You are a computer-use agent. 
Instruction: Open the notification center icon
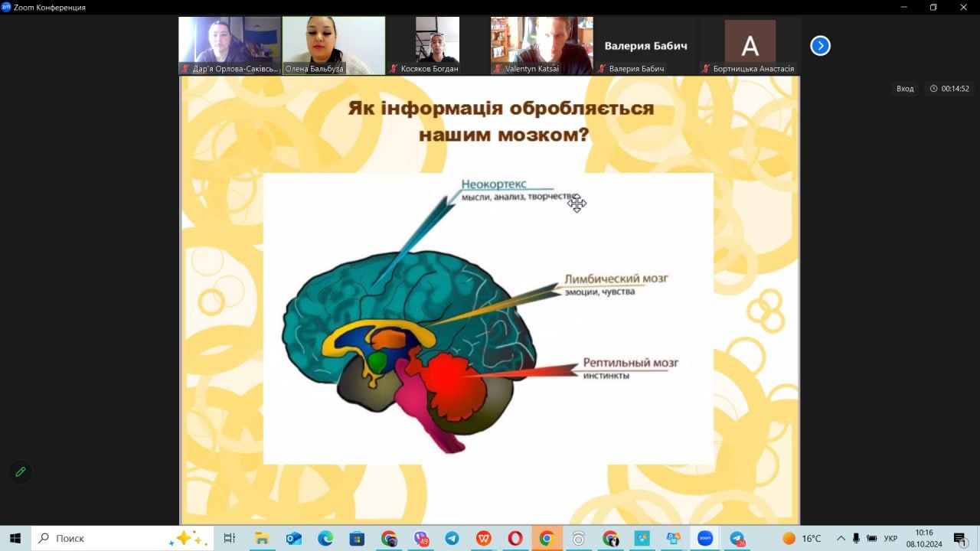pos(960,538)
